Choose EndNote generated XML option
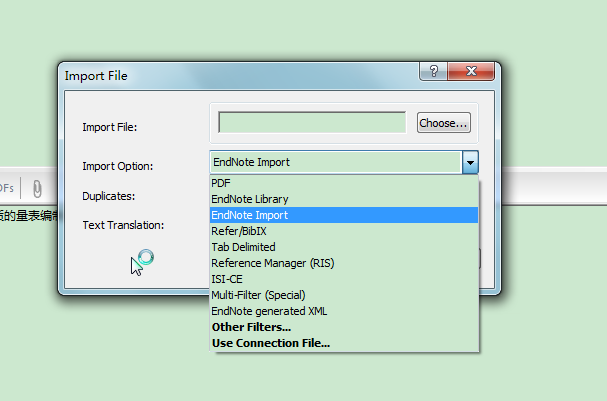This screenshot has width=607, height=401. coord(344,311)
